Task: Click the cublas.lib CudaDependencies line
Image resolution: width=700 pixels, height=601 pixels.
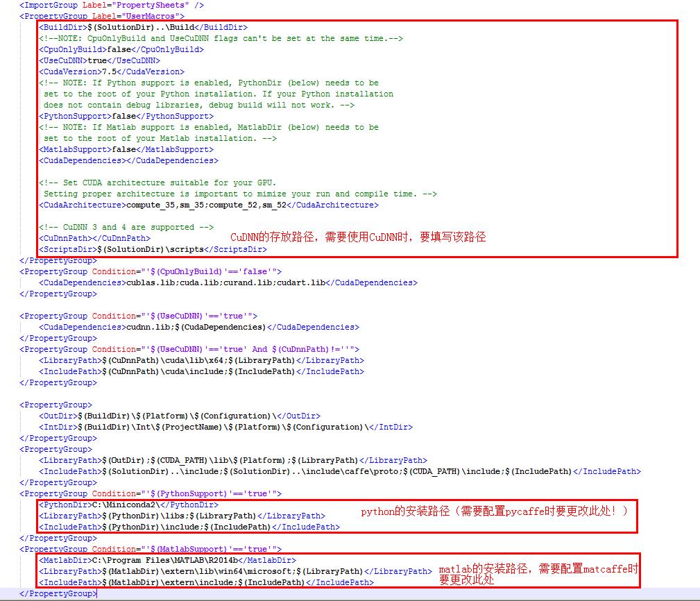Action: pyautogui.click(x=228, y=282)
